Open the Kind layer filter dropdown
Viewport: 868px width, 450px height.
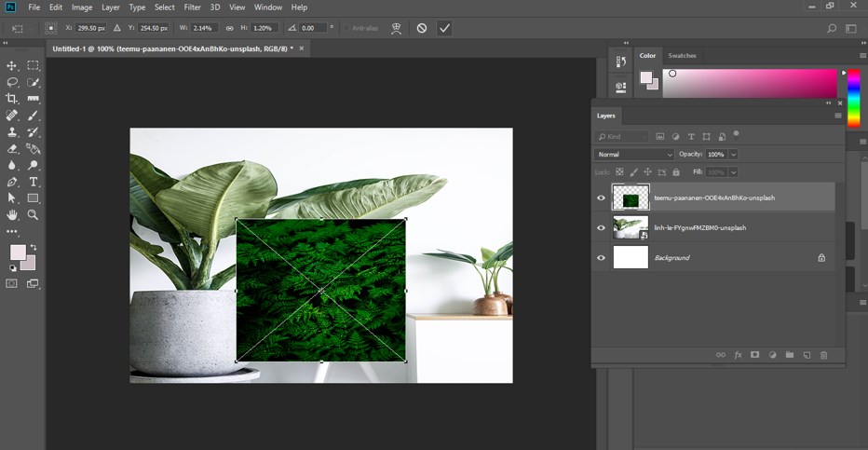(623, 136)
